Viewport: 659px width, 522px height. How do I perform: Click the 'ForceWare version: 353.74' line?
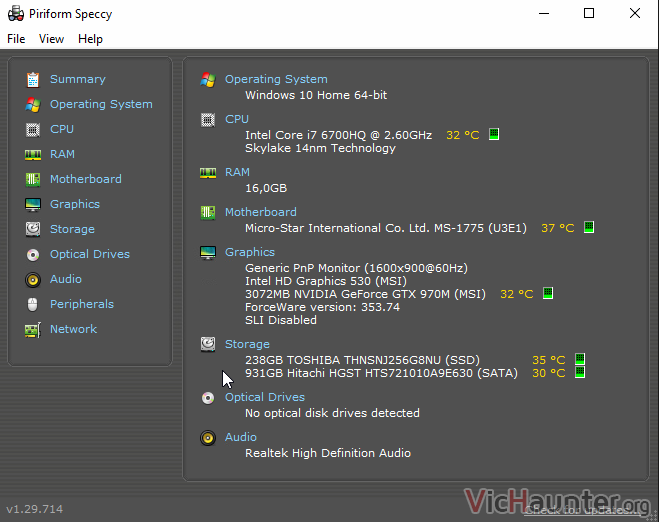[x=322, y=307]
